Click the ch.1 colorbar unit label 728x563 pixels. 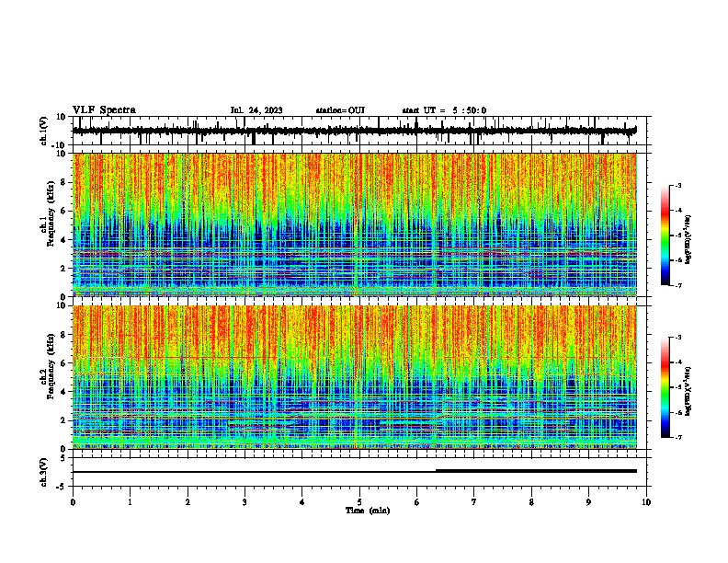tap(688, 239)
